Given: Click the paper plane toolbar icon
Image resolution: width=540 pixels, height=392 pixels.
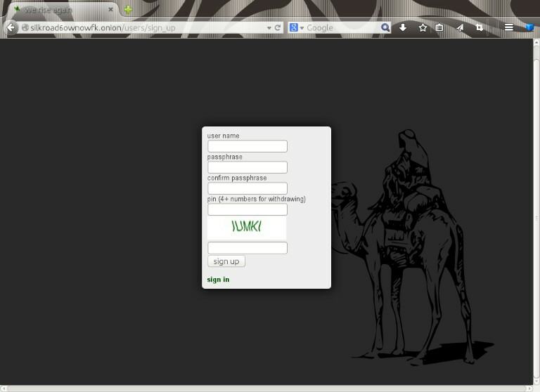Looking at the screenshot, I should click(460, 27).
